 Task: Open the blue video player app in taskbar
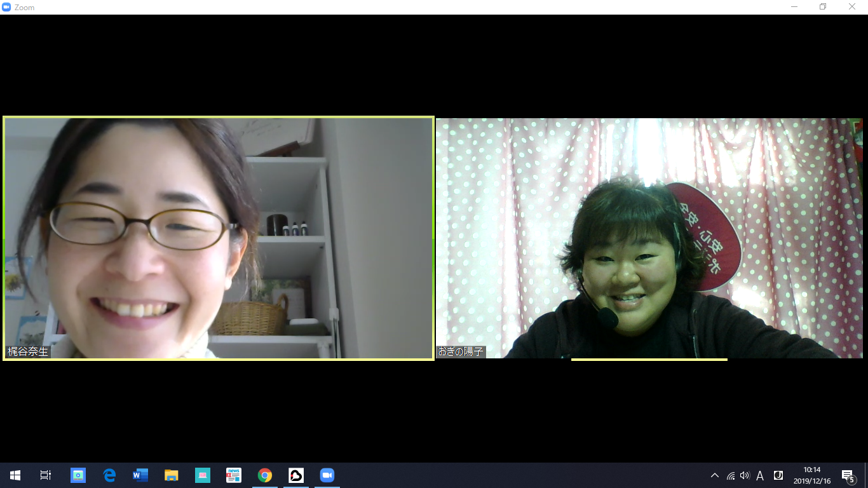click(78, 475)
